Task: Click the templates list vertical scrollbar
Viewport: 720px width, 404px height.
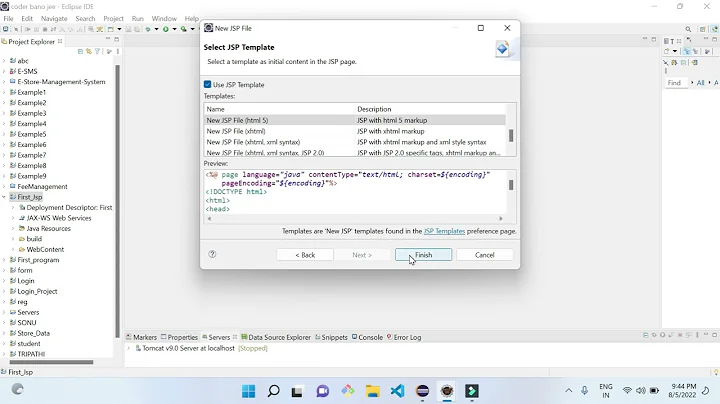Action: 511,135
